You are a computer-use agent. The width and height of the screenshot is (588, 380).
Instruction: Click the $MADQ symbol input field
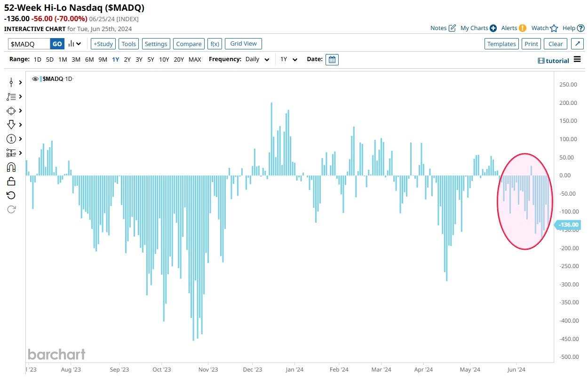29,44
